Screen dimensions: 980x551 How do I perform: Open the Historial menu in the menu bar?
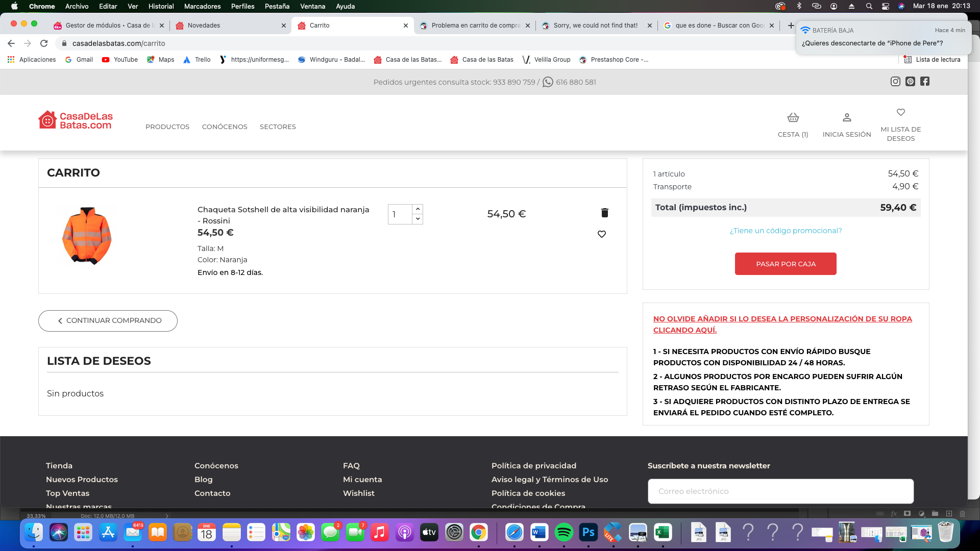click(161, 6)
